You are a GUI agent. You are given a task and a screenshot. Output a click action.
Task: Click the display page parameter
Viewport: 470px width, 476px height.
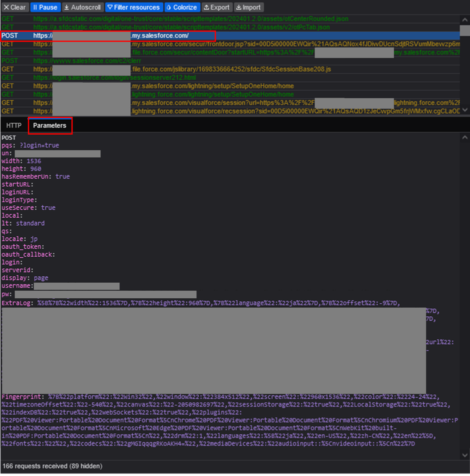point(25,278)
